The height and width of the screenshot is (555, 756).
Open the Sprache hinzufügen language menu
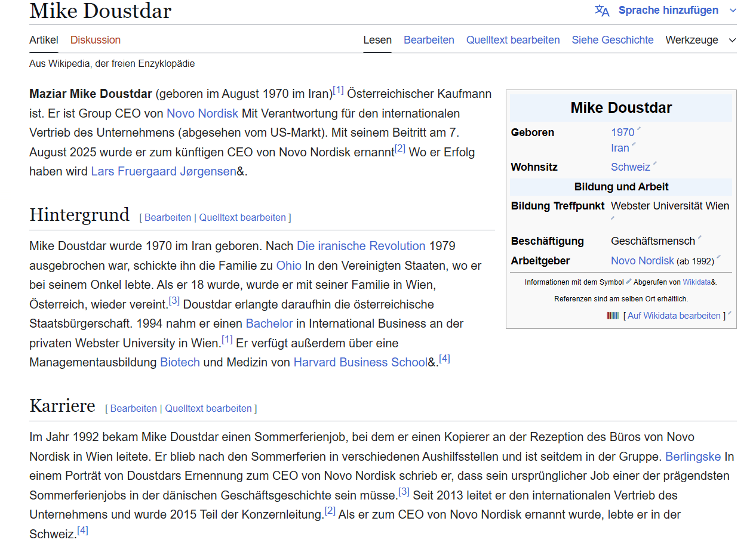coord(668,10)
